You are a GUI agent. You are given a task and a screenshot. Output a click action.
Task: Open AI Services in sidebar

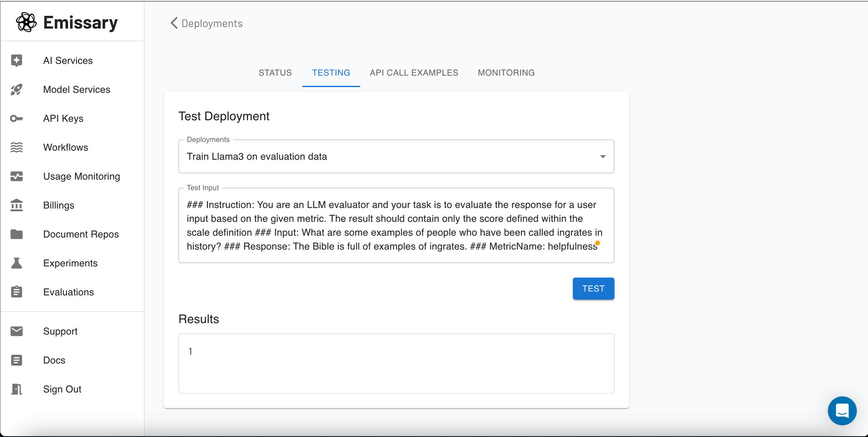[x=72, y=61]
